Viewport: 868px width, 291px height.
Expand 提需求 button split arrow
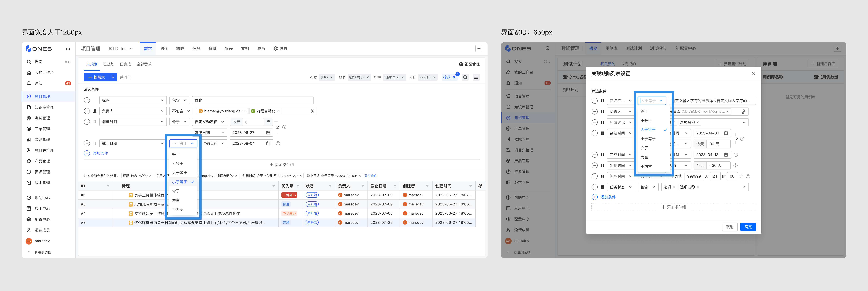(113, 77)
